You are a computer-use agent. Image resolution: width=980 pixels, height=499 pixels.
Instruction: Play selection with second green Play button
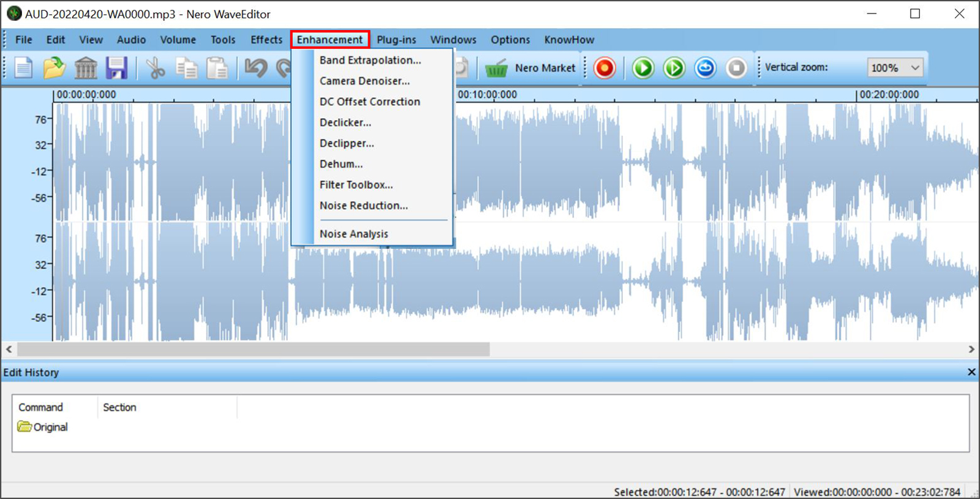pos(674,67)
